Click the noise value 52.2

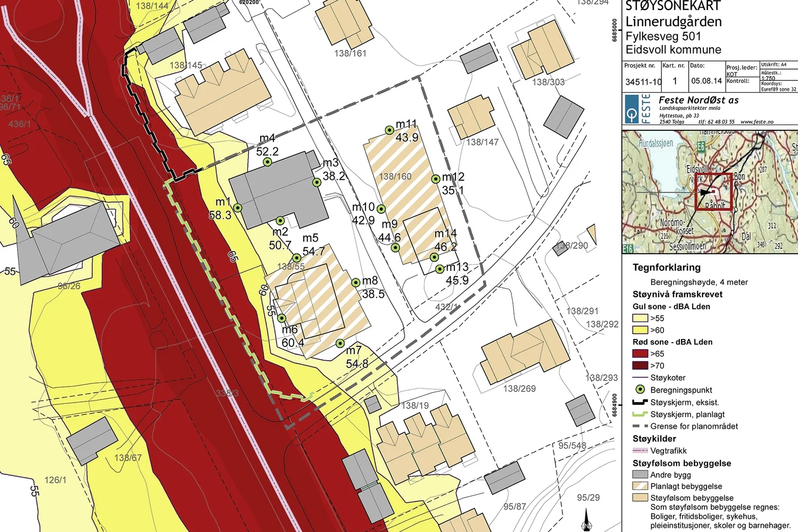pyautogui.click(x=268, y=152)
